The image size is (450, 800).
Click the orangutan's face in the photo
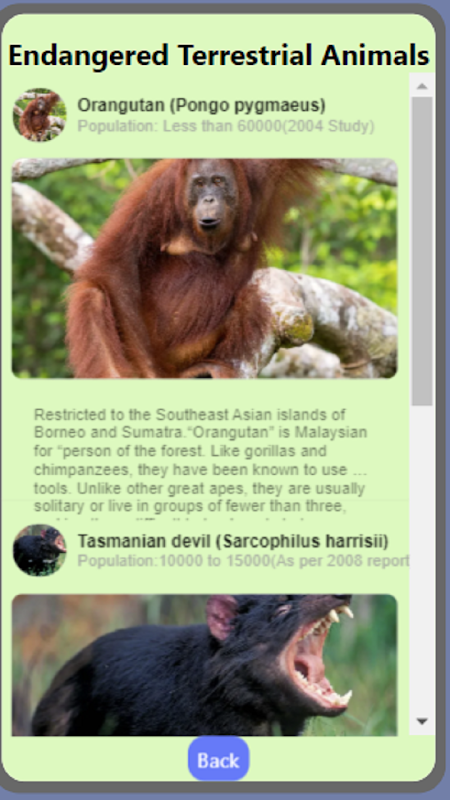pyautogui.click(x=212, y=196)
